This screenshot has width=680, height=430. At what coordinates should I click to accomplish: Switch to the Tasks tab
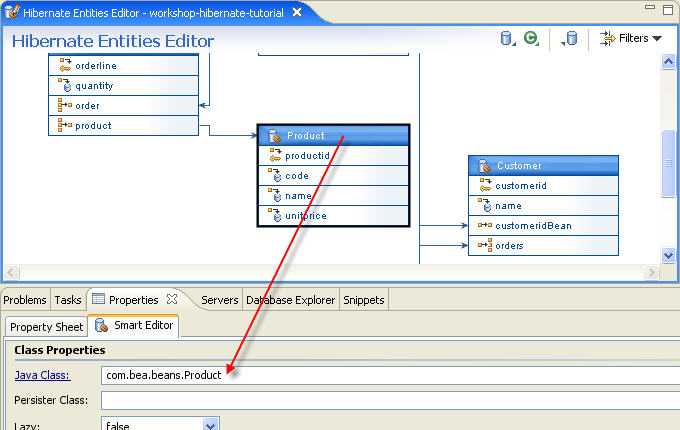click(x=68, y=300)
